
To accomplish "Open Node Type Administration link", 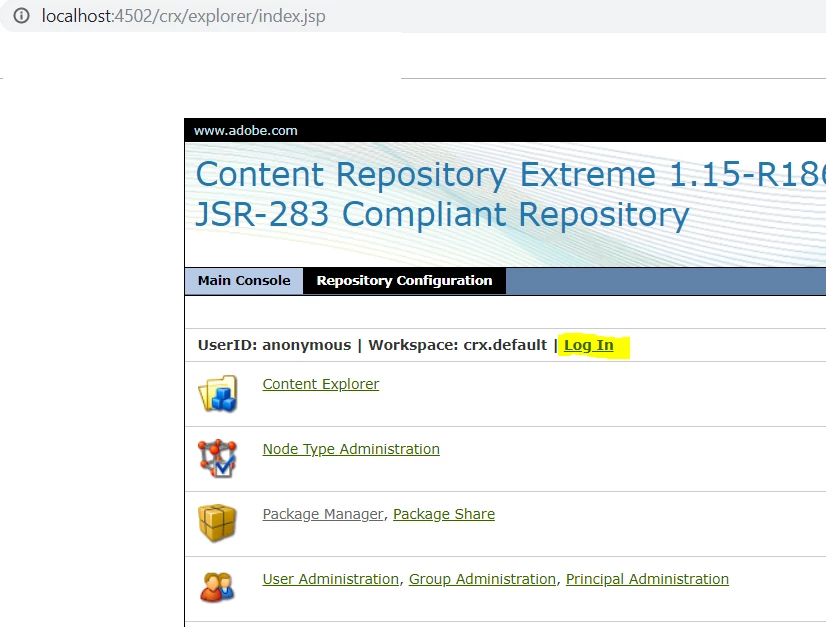I will [x=351, y=449].
